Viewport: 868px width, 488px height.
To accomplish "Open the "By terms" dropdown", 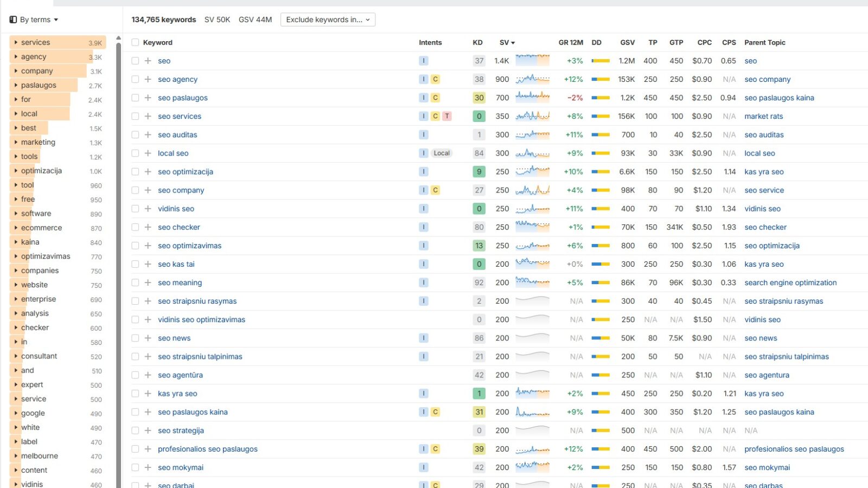I will 35,19.
